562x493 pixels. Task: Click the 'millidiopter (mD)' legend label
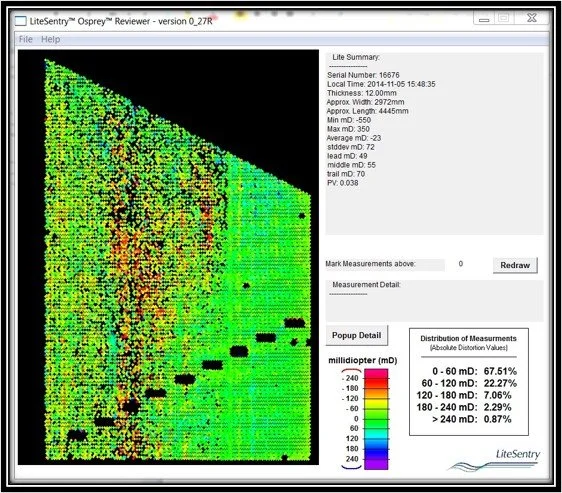tap(363, 360)
